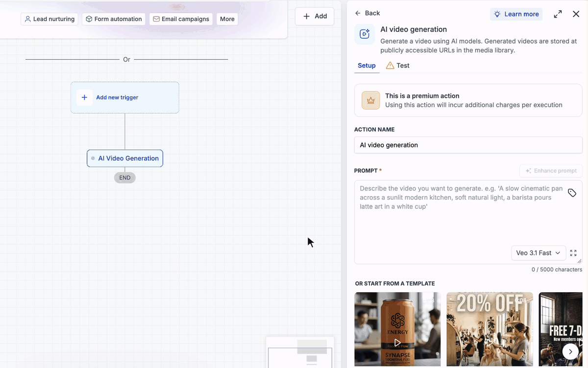588x368 pixels.
Task: Open the FREE 7-Day gym template thumbnail
Action: click(561, 329)
